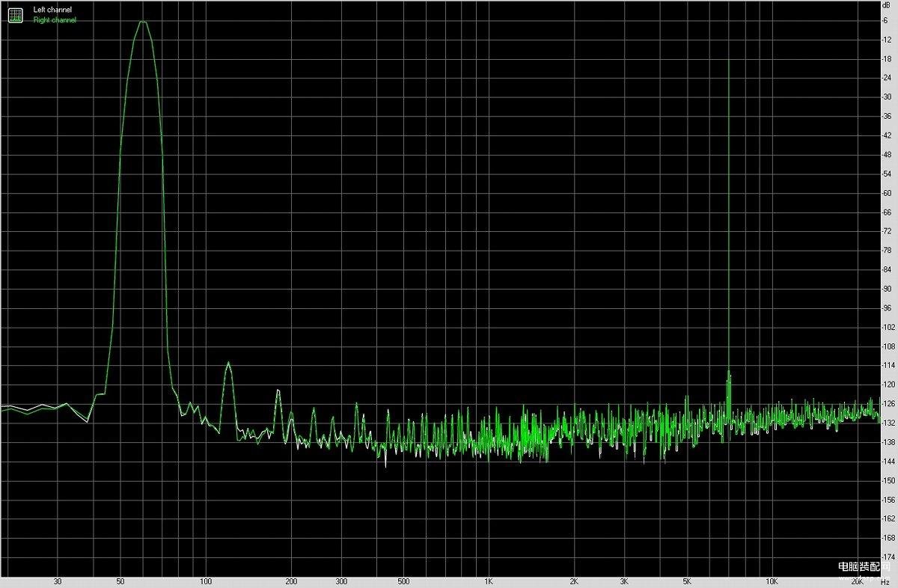Click the "dB" unit label

click(887, 5)
